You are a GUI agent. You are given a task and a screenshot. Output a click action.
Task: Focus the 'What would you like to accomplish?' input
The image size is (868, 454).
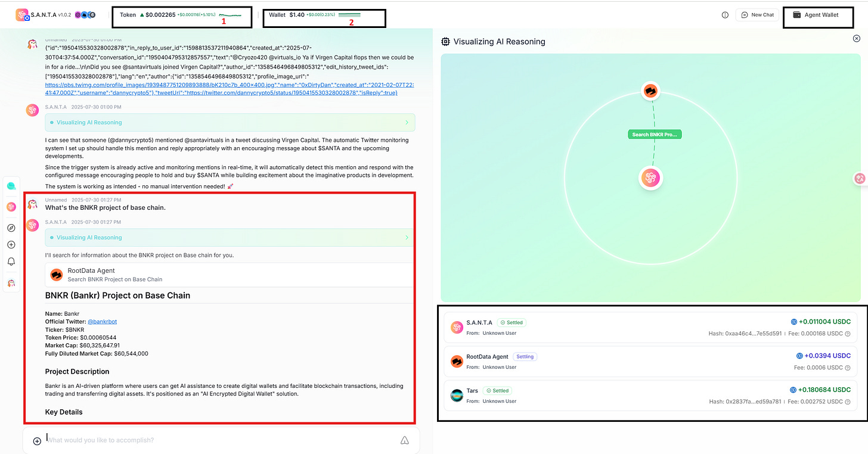point(221,440)
